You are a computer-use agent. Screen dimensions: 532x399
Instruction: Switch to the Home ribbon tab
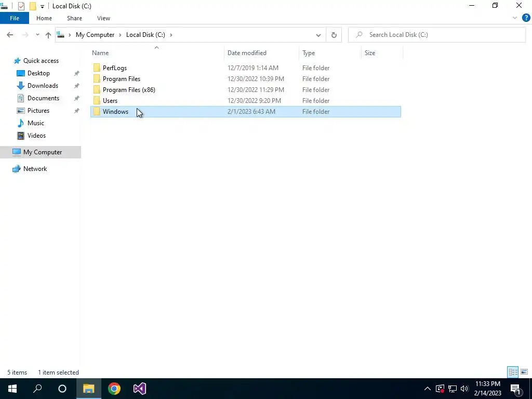point(44,18)
